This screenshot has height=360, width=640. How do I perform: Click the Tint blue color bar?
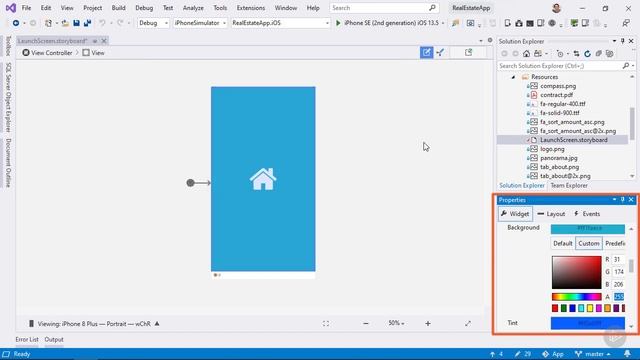pyautogui.click(x=587, y=323)
